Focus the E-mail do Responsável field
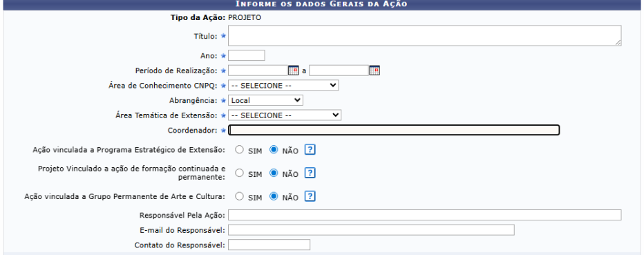The height and width of the screenshot is (255, 644). pos(371,230)
